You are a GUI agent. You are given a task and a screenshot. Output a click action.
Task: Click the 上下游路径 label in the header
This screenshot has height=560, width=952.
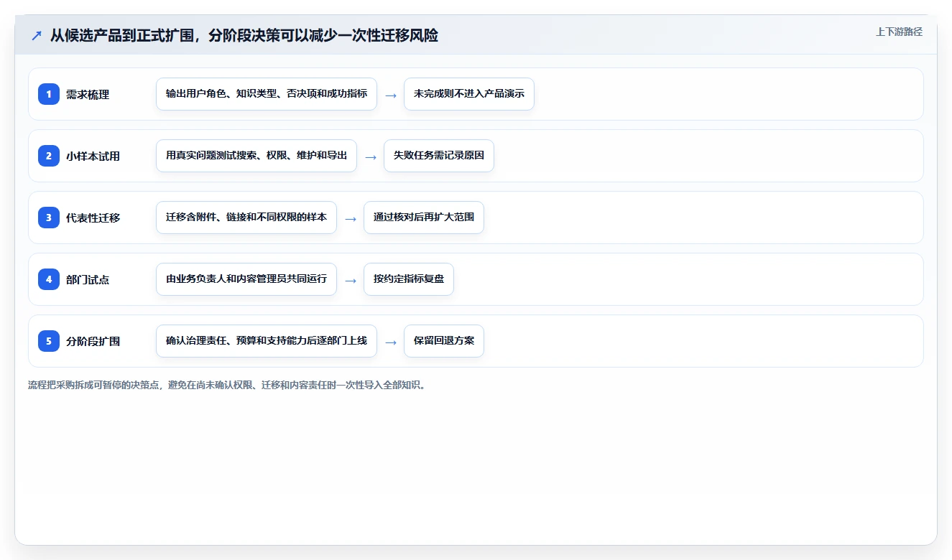(x=899, y=32)
